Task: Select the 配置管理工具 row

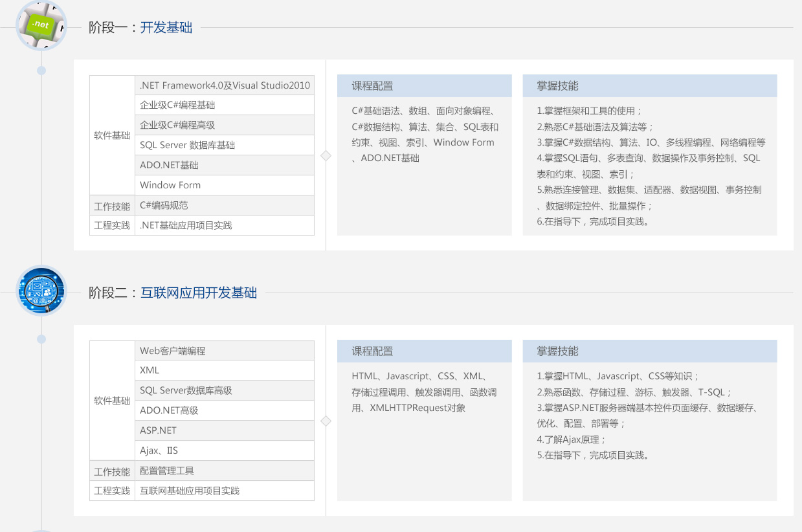Action: [225, 471]
